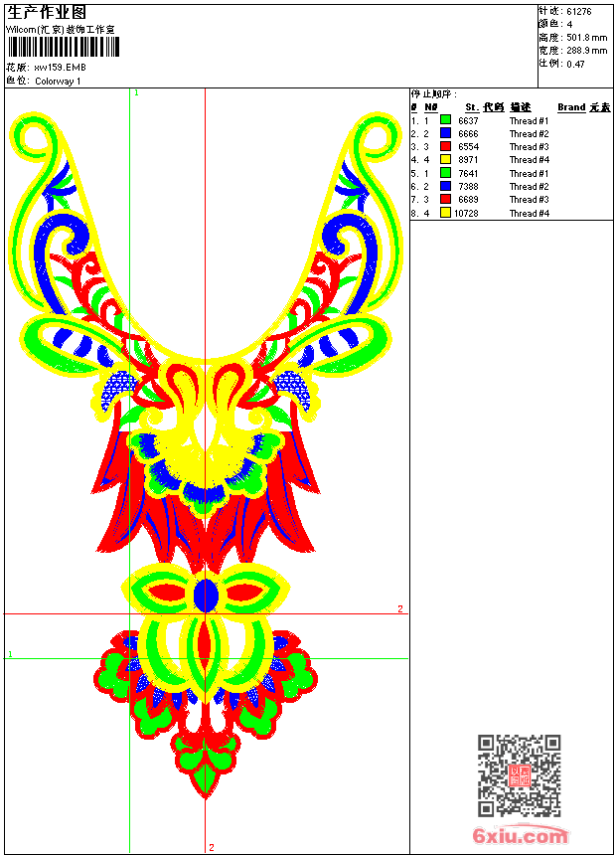The height and width of the screenshot is (855, 616).
Task: Click 'Thread #4' in stop row 4
Action: point(529,160)
